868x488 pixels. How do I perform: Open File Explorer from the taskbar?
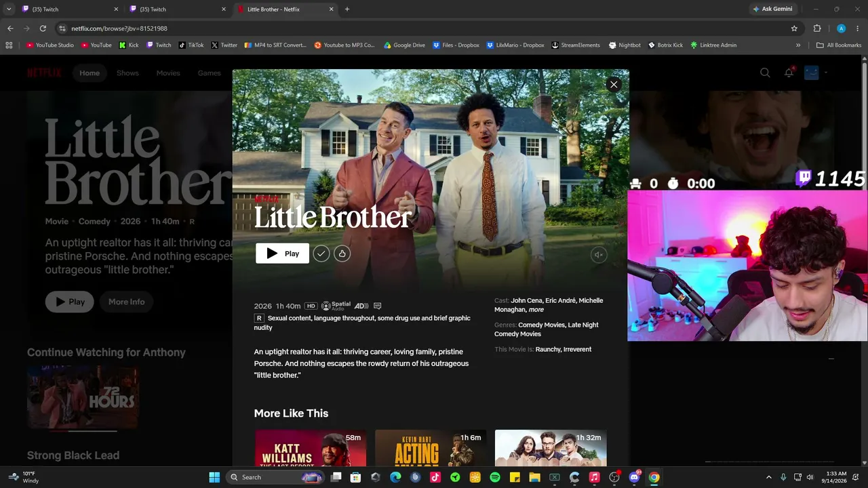(534, 477)
